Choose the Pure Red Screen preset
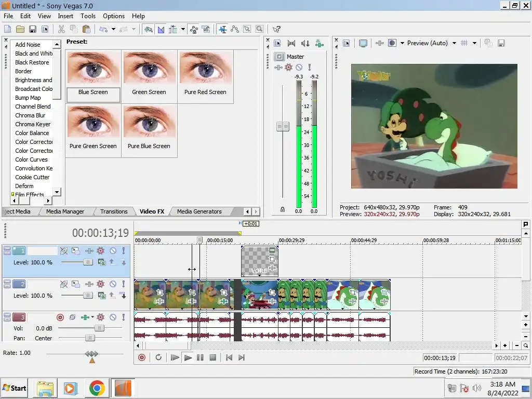This screenshot has height=399, width=532. click(205, 76)
